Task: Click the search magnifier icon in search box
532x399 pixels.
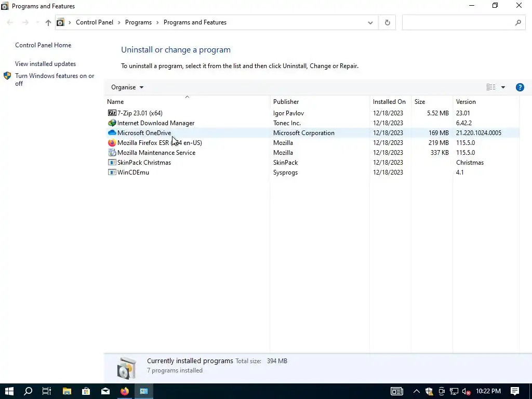Action: [518, 22]
